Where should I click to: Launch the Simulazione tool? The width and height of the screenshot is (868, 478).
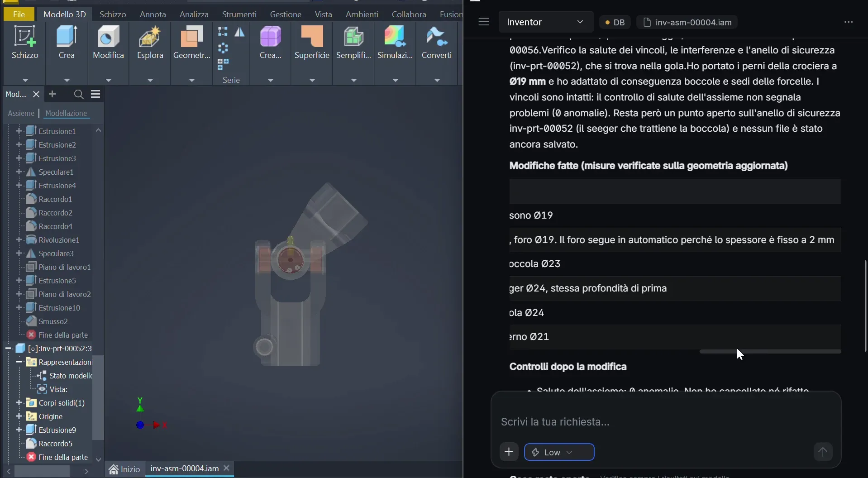point(395,43)
